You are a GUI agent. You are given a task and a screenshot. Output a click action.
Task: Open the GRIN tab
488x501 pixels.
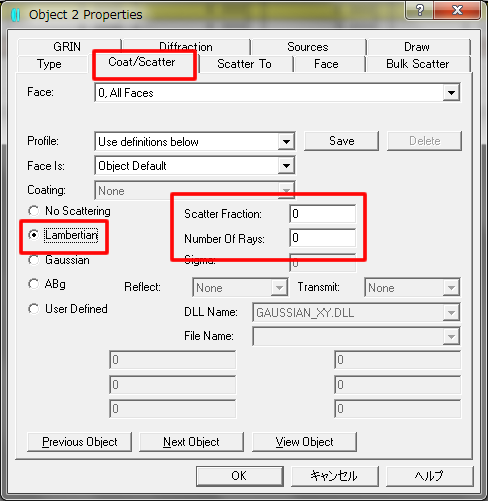click(x=67, y=47)
